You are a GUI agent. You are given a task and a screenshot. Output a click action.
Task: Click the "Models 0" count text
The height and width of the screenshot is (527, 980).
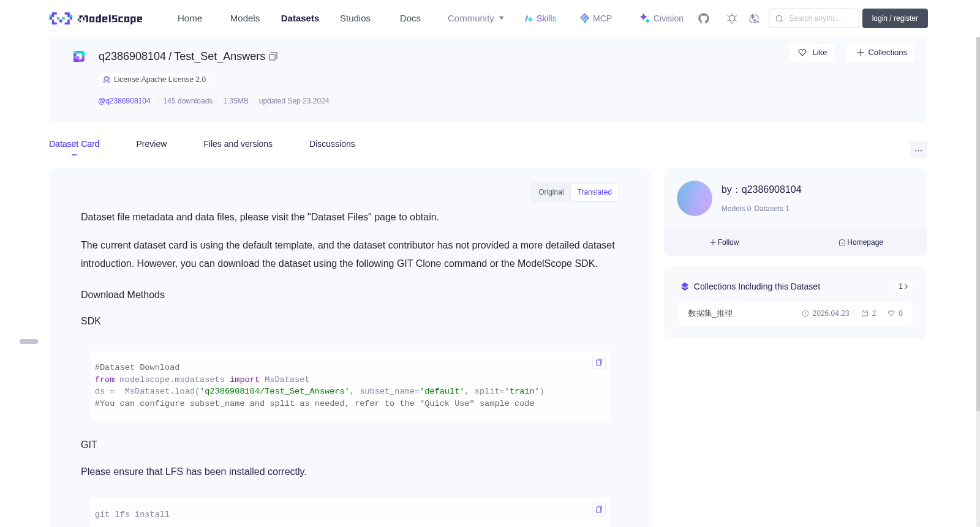pyautogui.click(x=736, y=209)
